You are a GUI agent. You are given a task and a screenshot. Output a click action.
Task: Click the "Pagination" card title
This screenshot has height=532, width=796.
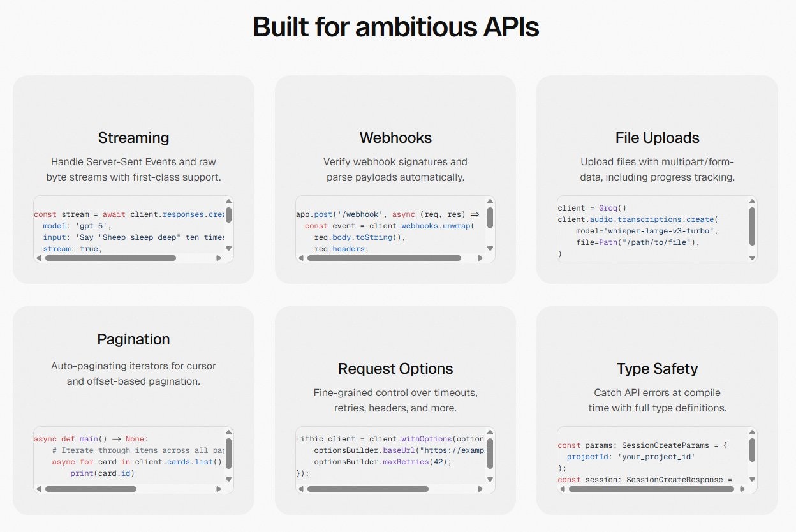133,339
